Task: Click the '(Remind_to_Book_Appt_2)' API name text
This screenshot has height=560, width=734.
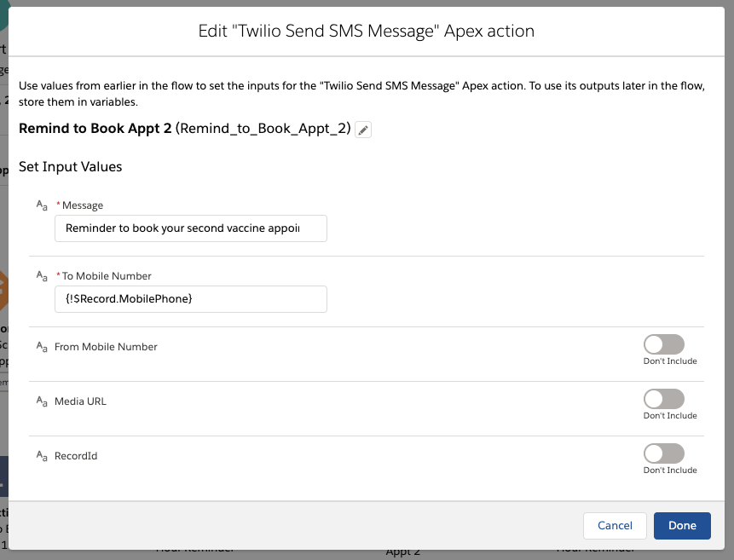Action: [x=263, y=129]
